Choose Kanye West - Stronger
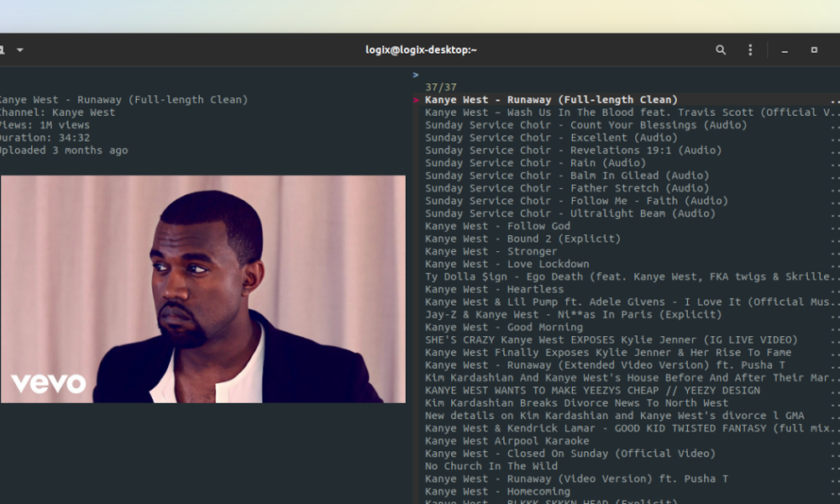The image size is (840, 504). (491, 251)
